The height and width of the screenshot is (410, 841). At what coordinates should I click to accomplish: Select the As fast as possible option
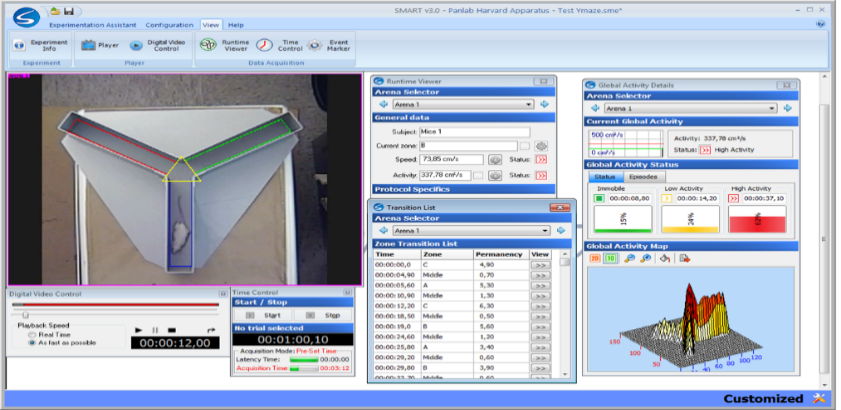tap(32, 342)
